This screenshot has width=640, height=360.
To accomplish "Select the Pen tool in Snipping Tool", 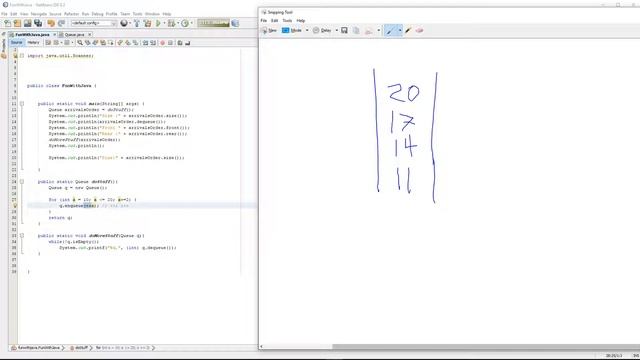I will pos(390,30).
